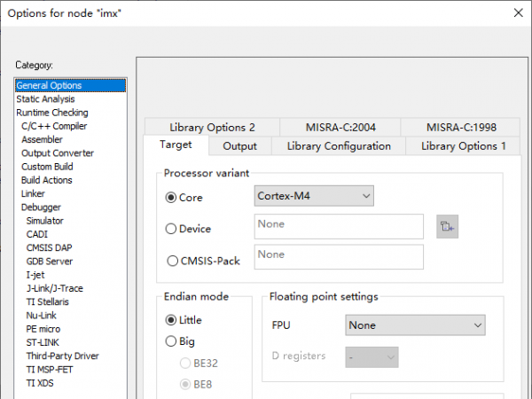The width and height of the screenshot is (532, 399).
Task: Close the Options dialog window
Action: tap(518, 12)
